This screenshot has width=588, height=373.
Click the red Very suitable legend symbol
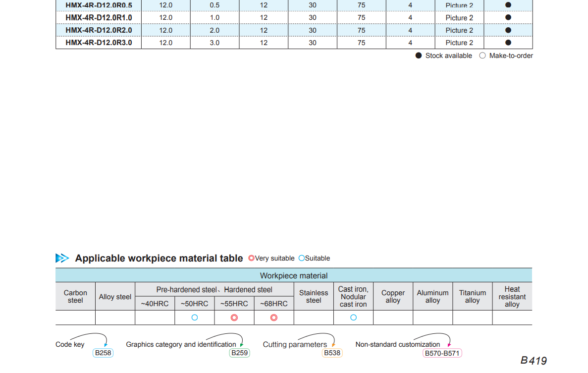(x=251, y=258)
